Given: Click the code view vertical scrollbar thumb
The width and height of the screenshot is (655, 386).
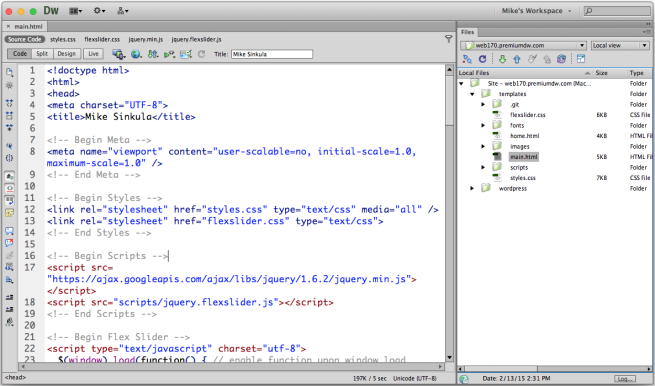Looking at the screenshot, I should pos(449,100).
